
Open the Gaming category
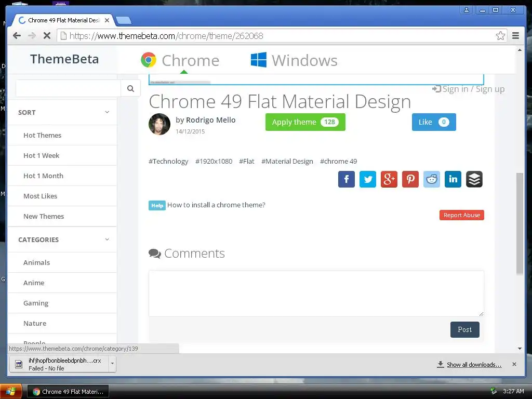pyautogui.click(x=36, y=303)
